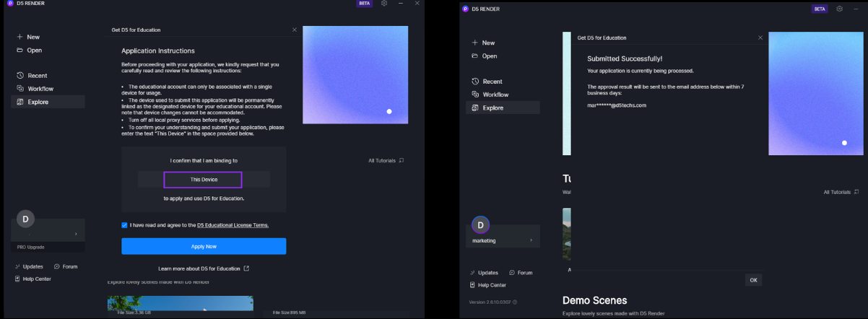
Task: Click the 'Submitted Successfully!' heading
Action: click(625, 58)
